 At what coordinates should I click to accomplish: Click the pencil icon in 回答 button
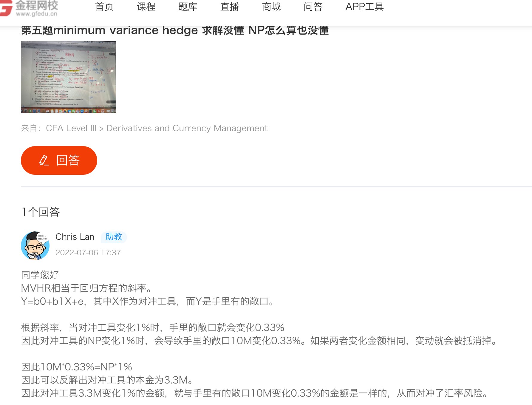pyautogui.click(x=44, y=160)
